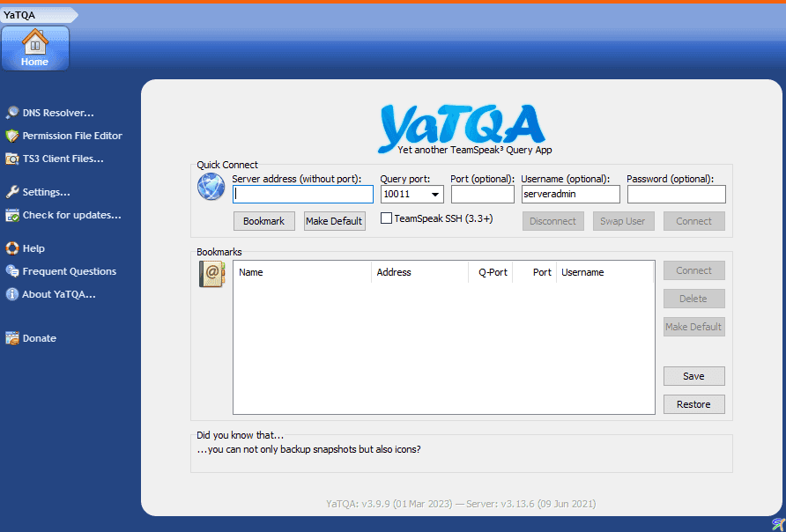Open Frequent Questions sidebar entry

coord(70,271)
